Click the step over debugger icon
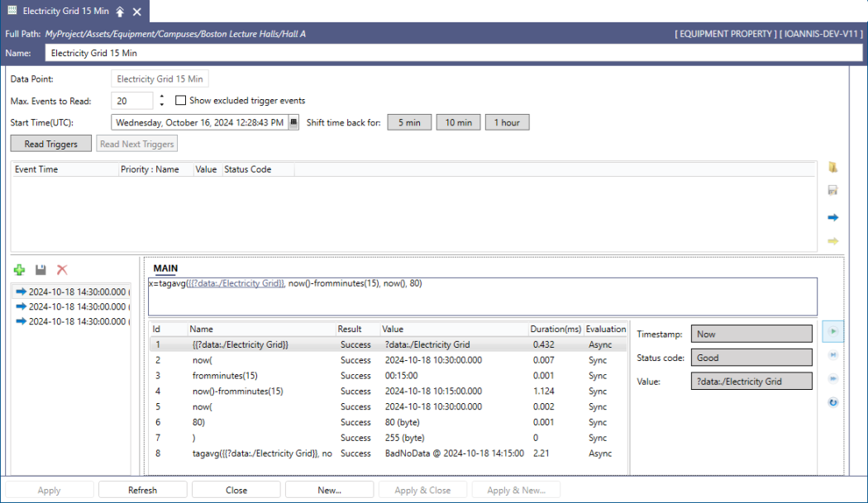This screenshot has height=503, width=868. (832, 378)
